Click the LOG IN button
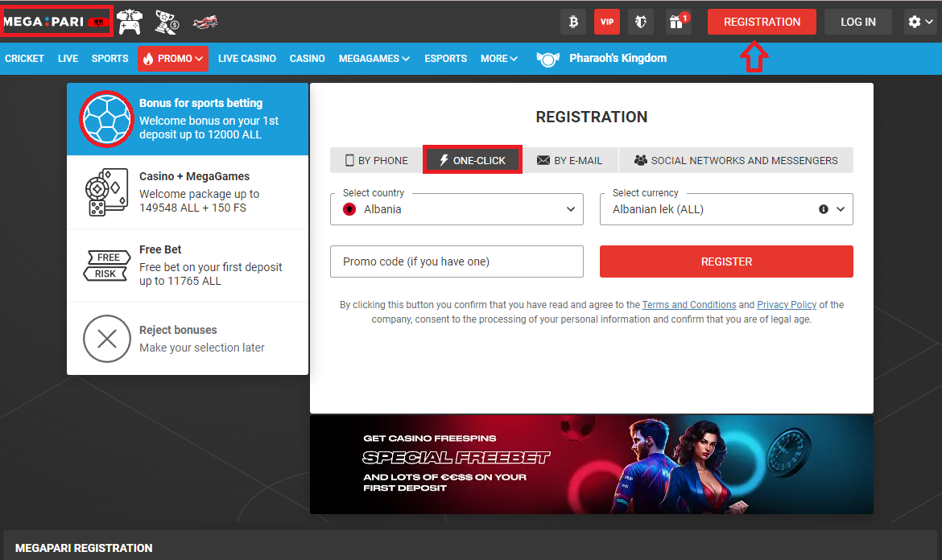This screenshot has width=942, height=560. tap(858, 23)
